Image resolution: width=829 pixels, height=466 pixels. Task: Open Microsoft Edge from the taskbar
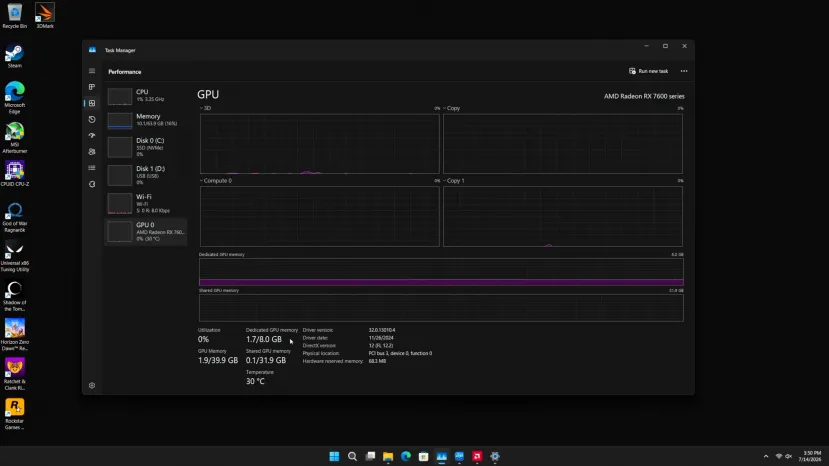[406, 456]
